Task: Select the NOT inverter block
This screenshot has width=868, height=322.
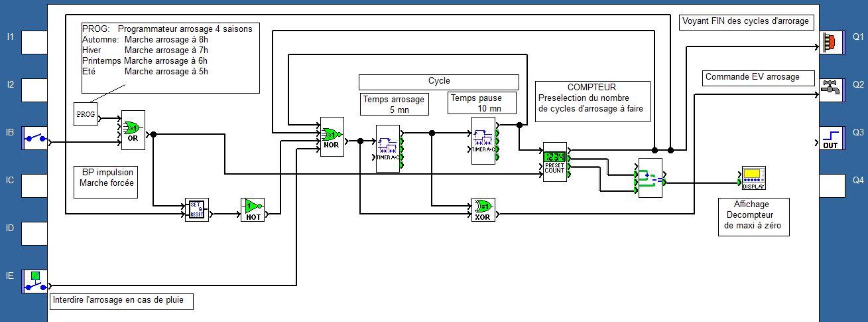Action: (x=252, y=208)
